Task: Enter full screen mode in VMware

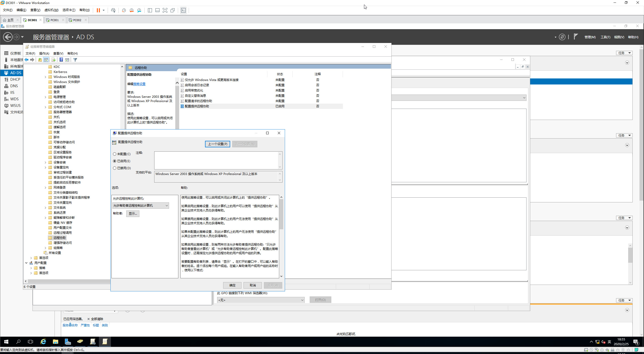Action: (165, 10)
